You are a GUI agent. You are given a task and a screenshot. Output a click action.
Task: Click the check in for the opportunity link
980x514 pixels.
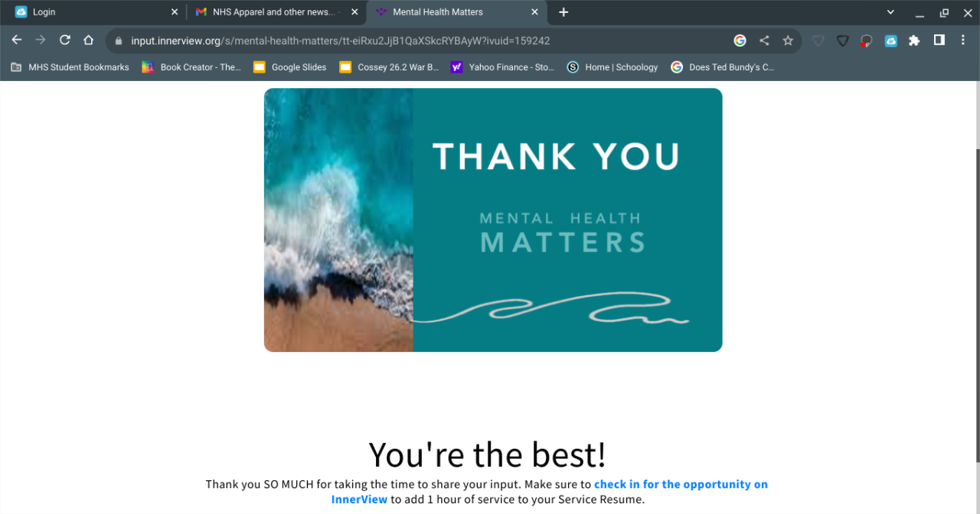click(550, 492)
